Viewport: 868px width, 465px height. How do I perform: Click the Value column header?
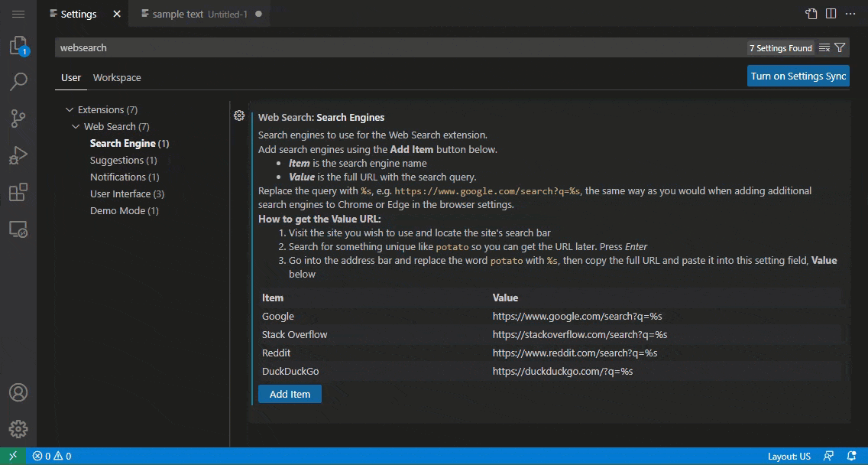[x=505, y=298]
